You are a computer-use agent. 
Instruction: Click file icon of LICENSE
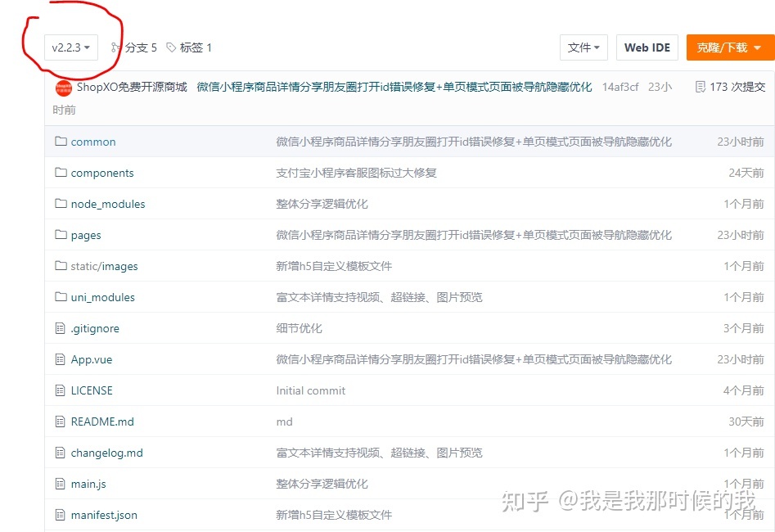click(x=61, y=390)
